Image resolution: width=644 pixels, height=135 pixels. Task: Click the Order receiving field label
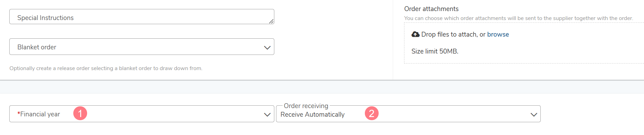(306, 106)
